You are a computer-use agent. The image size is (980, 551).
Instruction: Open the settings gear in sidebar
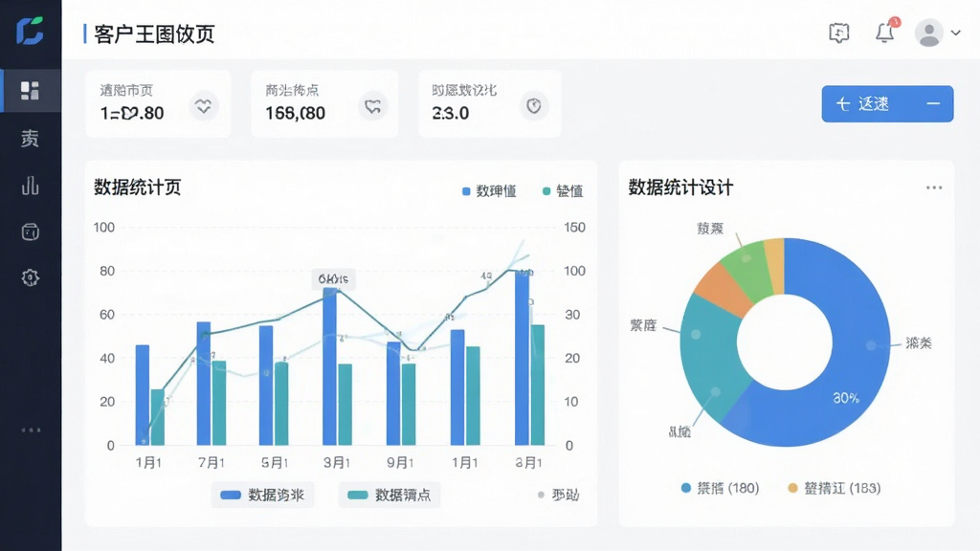click(30, 277)
